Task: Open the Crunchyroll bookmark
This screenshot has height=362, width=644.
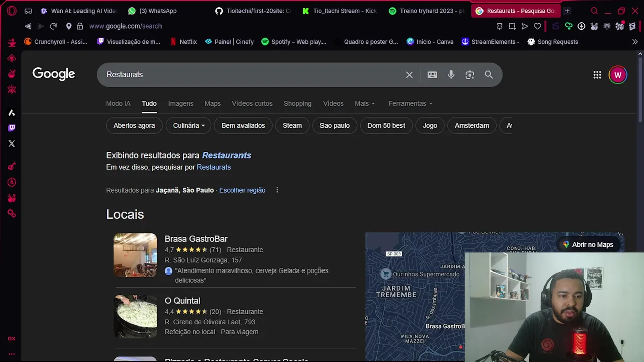Action: (56, 42)
